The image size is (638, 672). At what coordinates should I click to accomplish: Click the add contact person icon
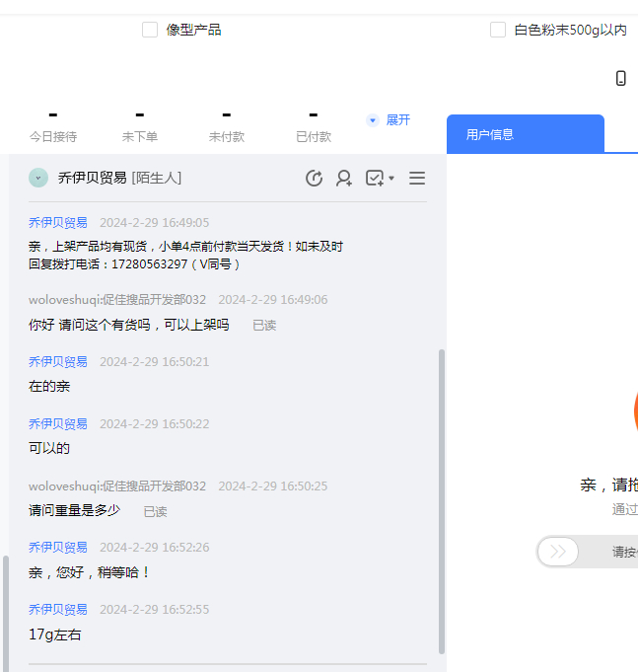344,178
